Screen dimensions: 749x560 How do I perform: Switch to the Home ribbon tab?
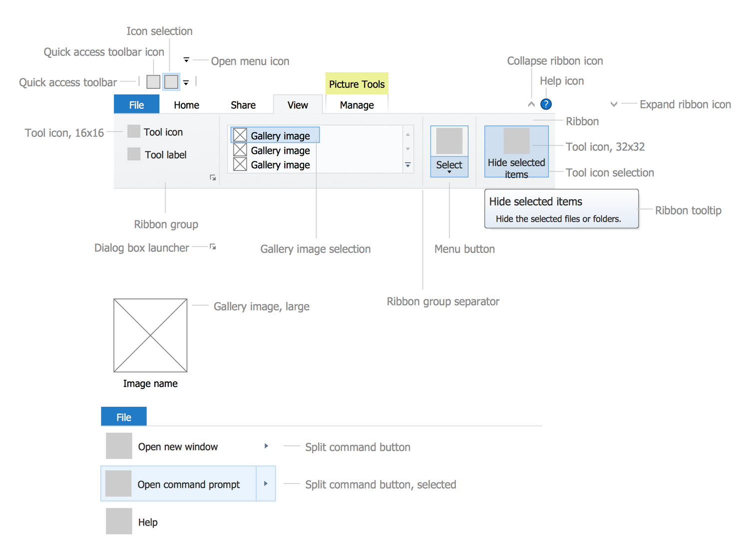pyautogui.click(x=186, y=105)
